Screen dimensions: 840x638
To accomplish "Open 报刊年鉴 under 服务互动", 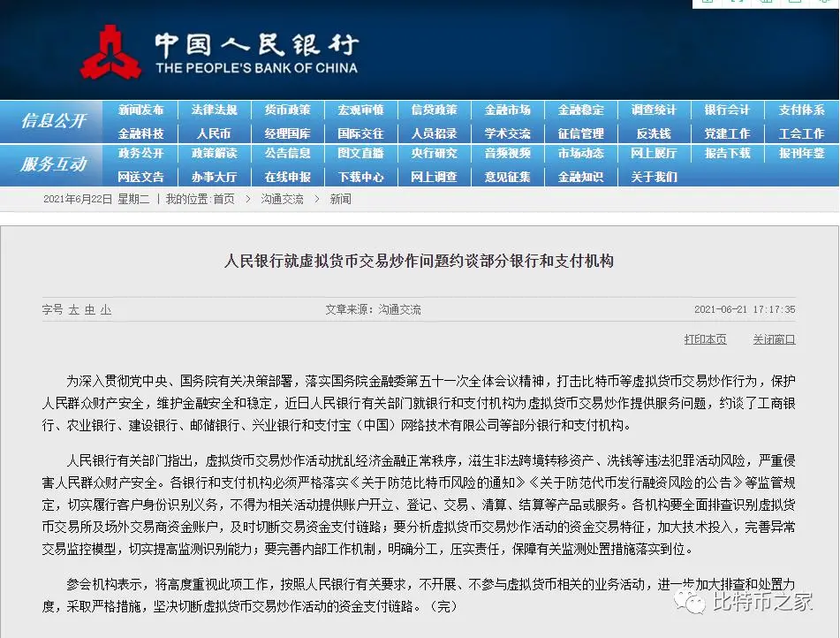I will click(801, 154).
